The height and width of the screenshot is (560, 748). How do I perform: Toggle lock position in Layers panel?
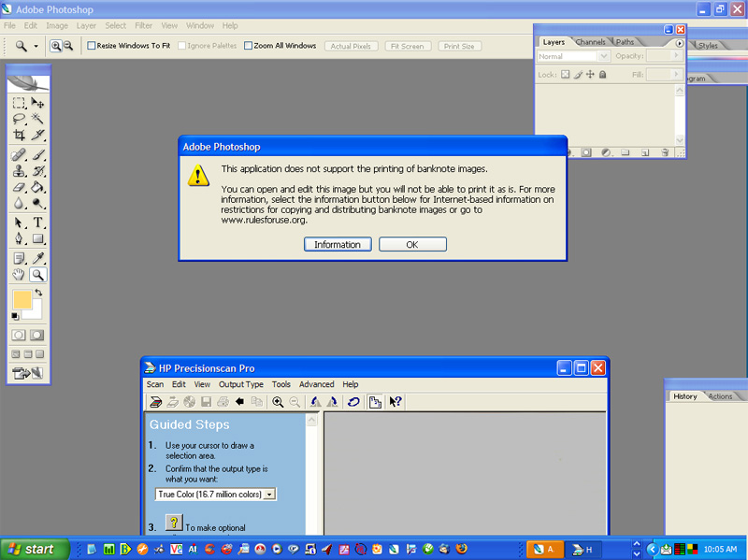click(591, 75)
